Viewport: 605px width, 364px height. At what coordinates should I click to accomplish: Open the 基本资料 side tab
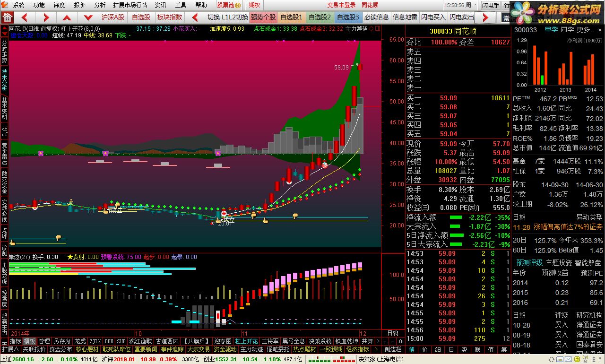tap(4, 108)
